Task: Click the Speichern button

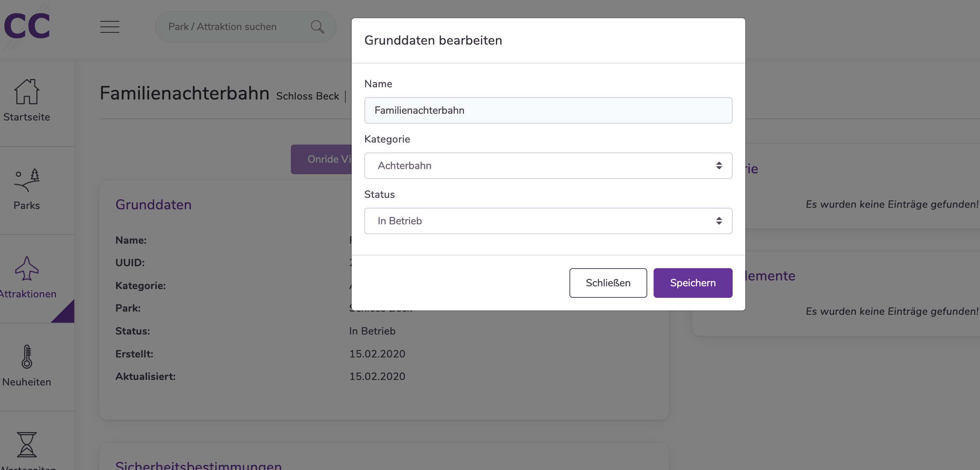Action: (693, 283)
